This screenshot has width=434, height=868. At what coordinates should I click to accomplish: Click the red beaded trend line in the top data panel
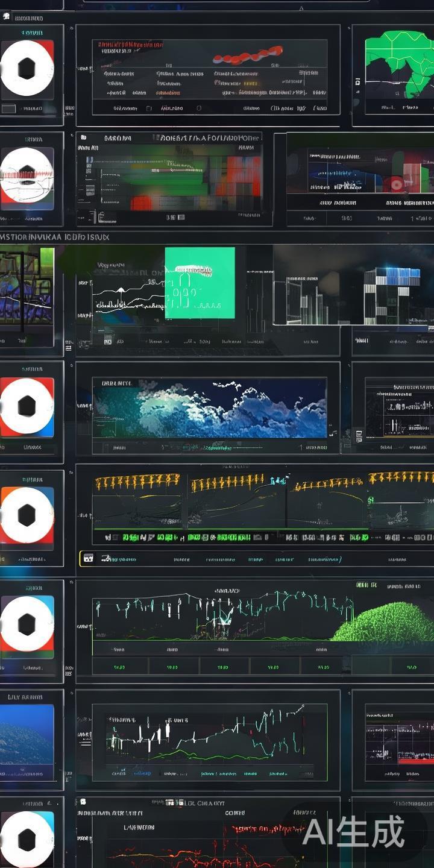coord(247,56)
